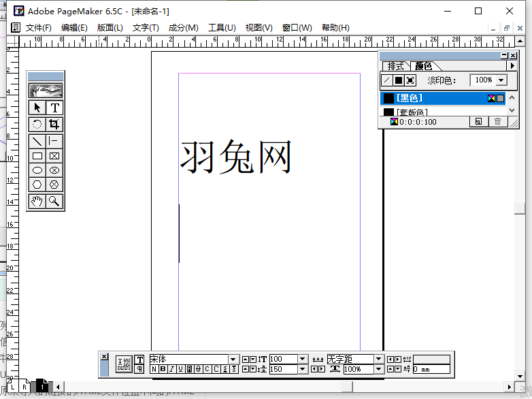The height and width of the screenshot is (399, 532).
Task: Select the diagonal Line tool
Action: click(37, 141)
